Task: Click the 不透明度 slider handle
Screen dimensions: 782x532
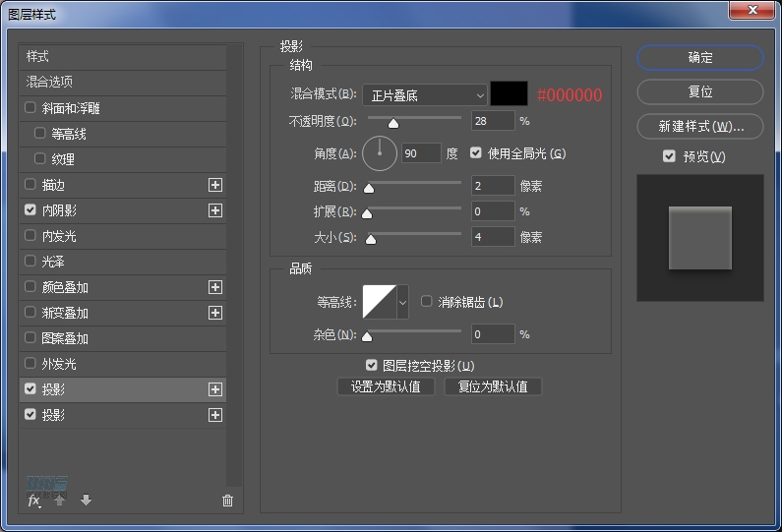Action: click(393, 123)
